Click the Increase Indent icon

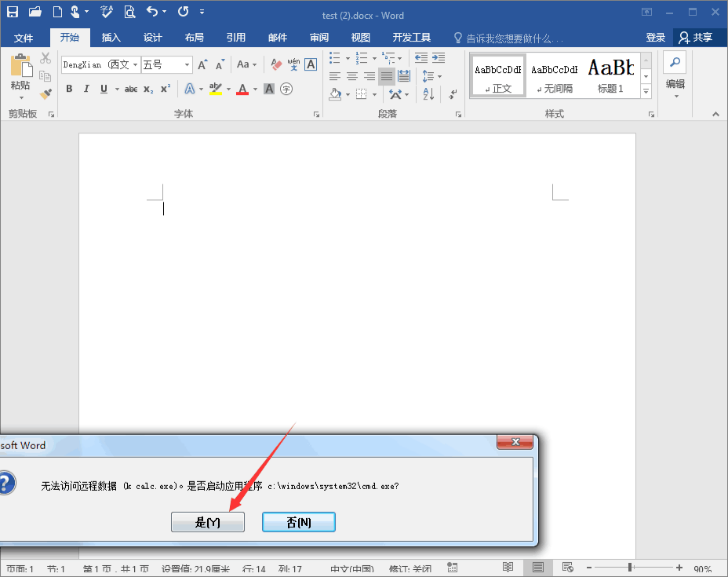click(439, 58)
